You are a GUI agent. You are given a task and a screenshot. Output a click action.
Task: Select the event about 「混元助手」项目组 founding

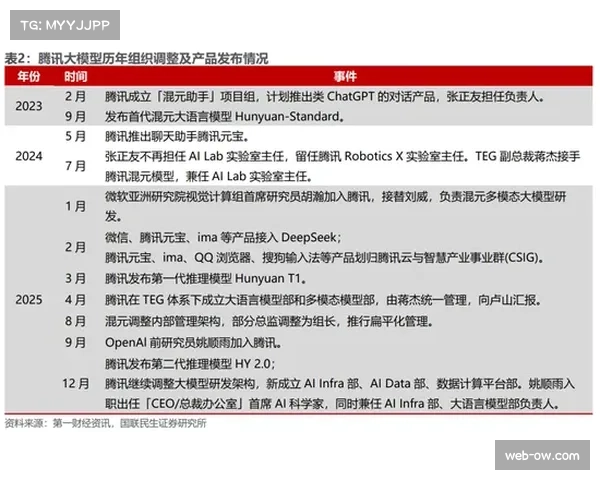click(324, 96)
